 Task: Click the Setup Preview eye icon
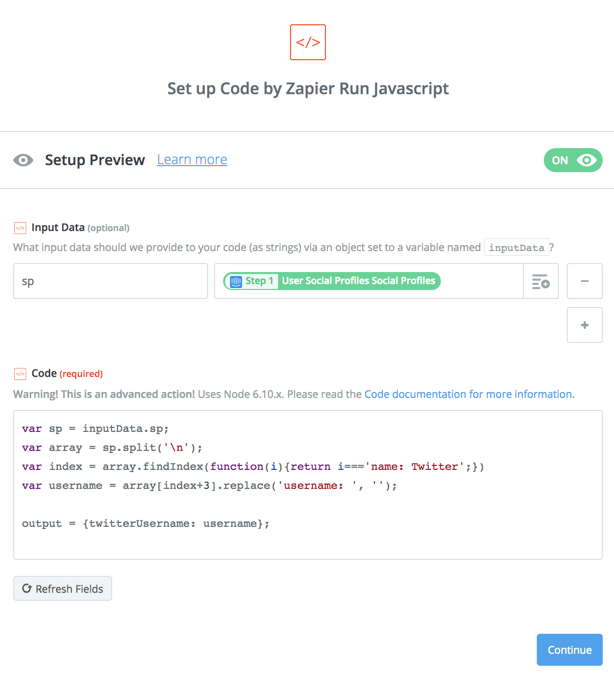(x=23, y=160)
